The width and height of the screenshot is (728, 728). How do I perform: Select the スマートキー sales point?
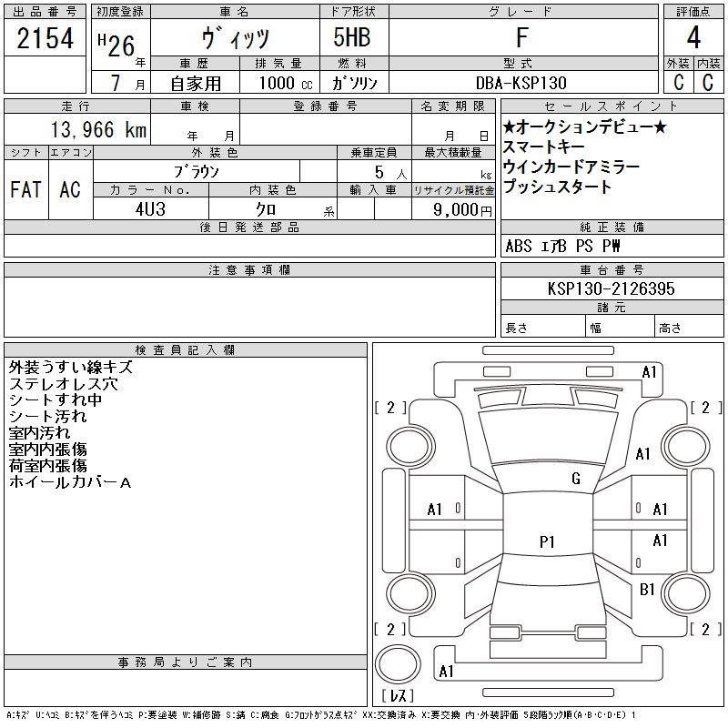tap(543, 147)
